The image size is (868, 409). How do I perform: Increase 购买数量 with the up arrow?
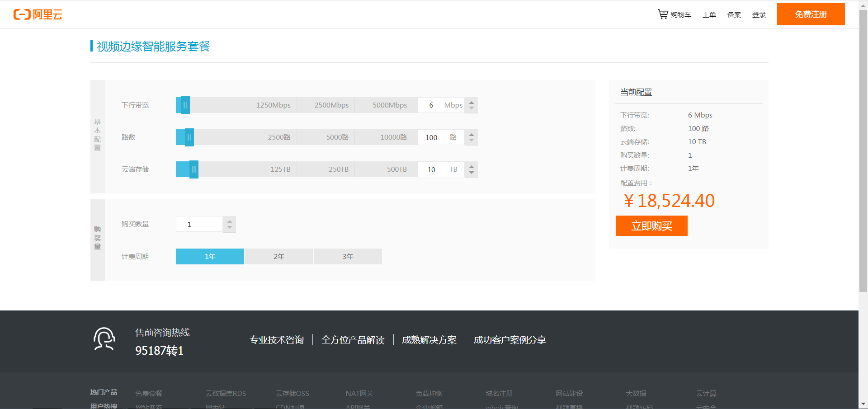(230, 221)
